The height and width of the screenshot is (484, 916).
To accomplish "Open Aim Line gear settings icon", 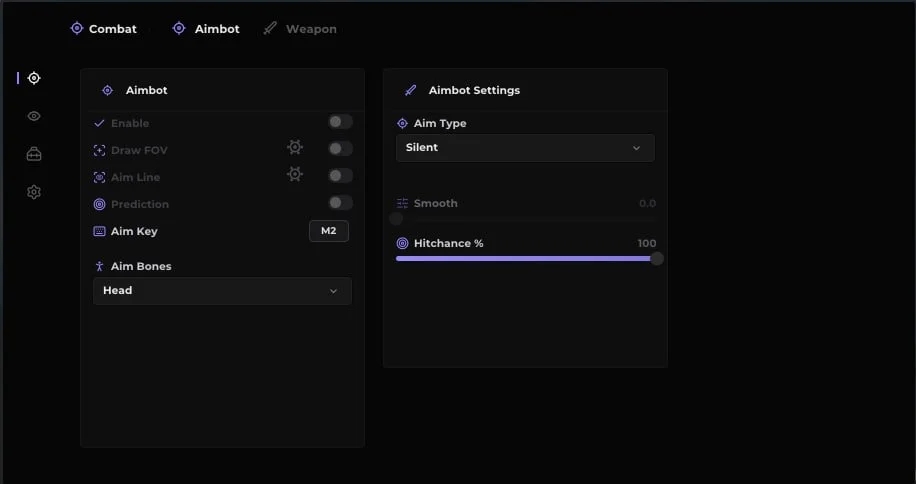I will point(295,174).
